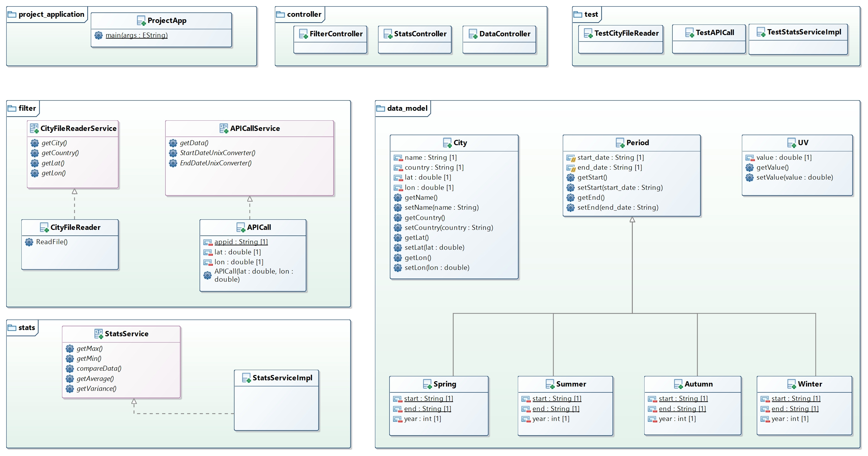The width and height of the screenshot is (868, 456).
Task: Click the class icon next to ProjectApp
Action: (141, 20)
